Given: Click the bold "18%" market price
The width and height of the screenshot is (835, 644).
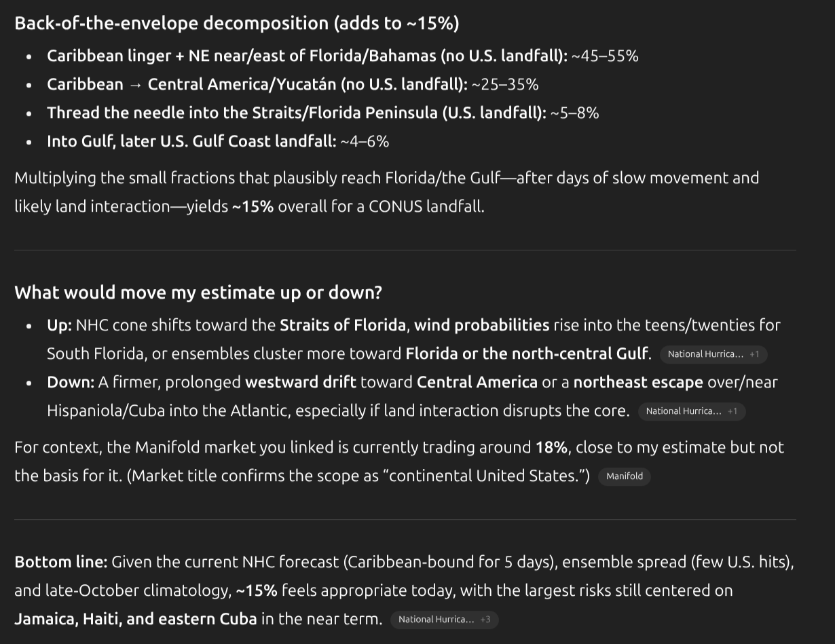Looking at the screenshot, I should tap(551, 447).
